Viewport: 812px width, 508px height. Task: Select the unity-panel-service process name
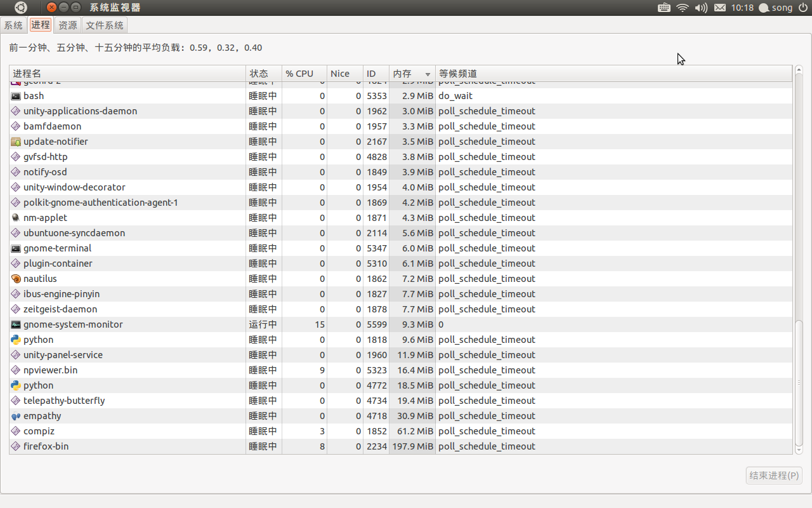click(63, 355)
